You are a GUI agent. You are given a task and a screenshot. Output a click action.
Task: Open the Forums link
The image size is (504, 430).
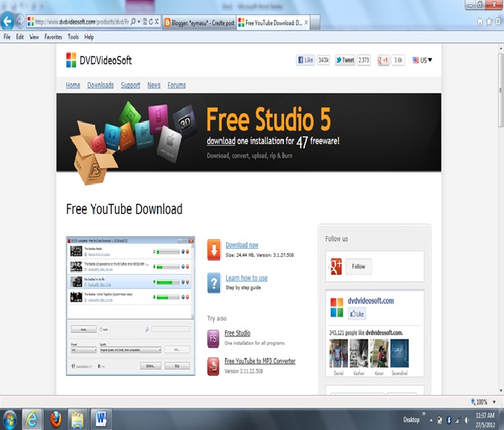click(177, 85)
